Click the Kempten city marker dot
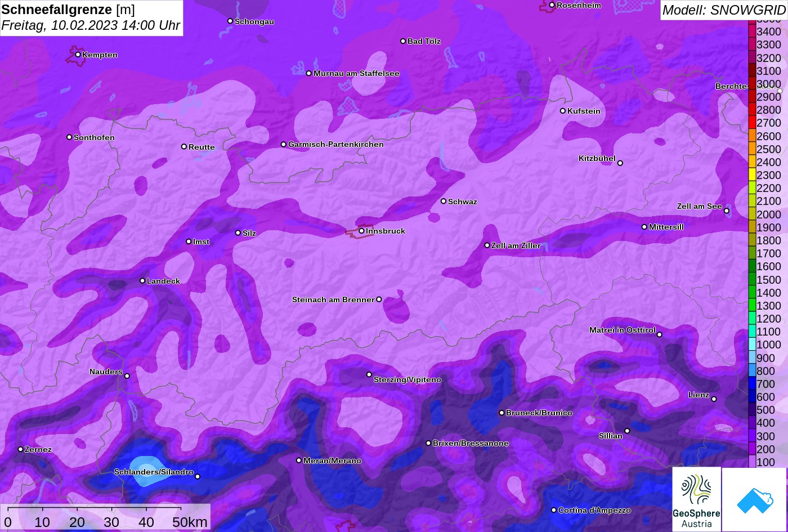The width and height of the screenshot is (788, 532). click(78, 55)
